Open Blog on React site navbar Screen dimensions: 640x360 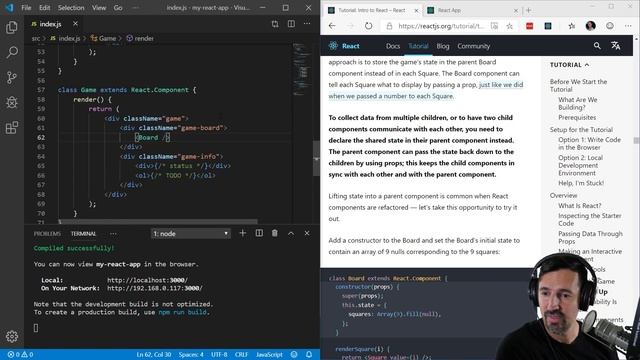coord(442,46)
